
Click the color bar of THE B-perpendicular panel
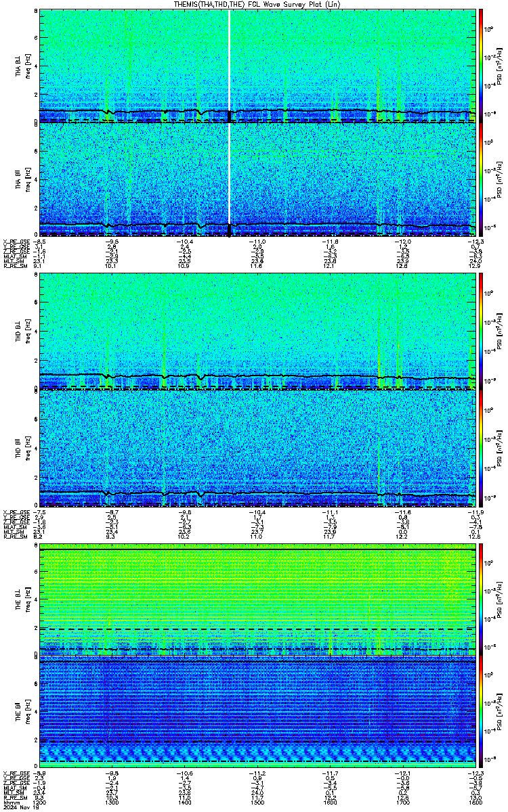482,598
